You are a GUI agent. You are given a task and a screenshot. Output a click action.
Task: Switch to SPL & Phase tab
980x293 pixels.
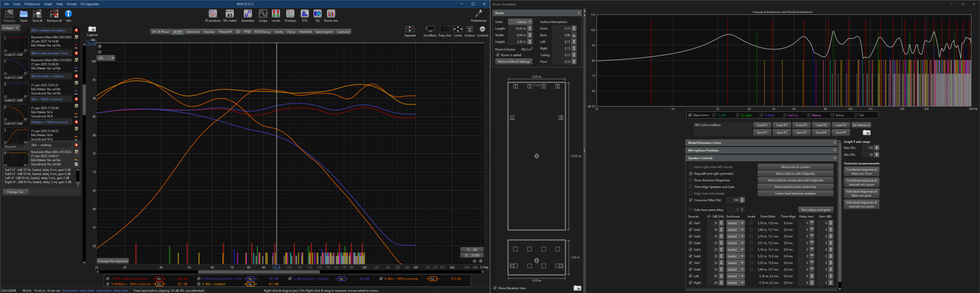[x=160, y=32]
